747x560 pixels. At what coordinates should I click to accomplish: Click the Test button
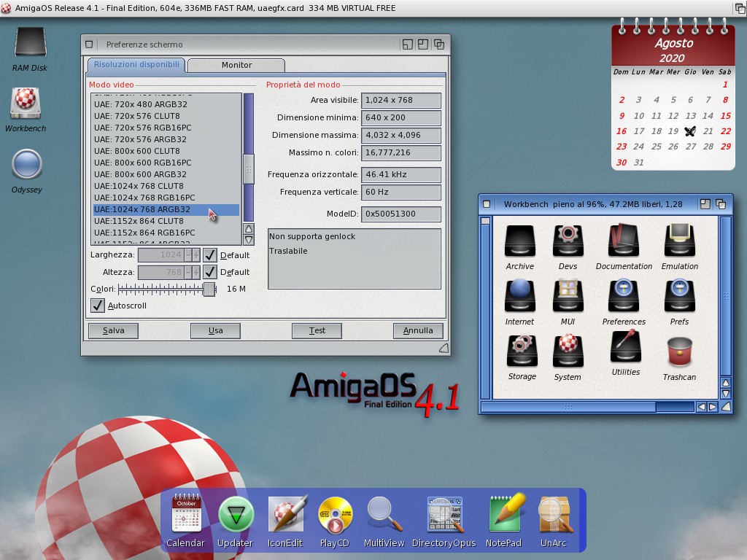point(317,330)
